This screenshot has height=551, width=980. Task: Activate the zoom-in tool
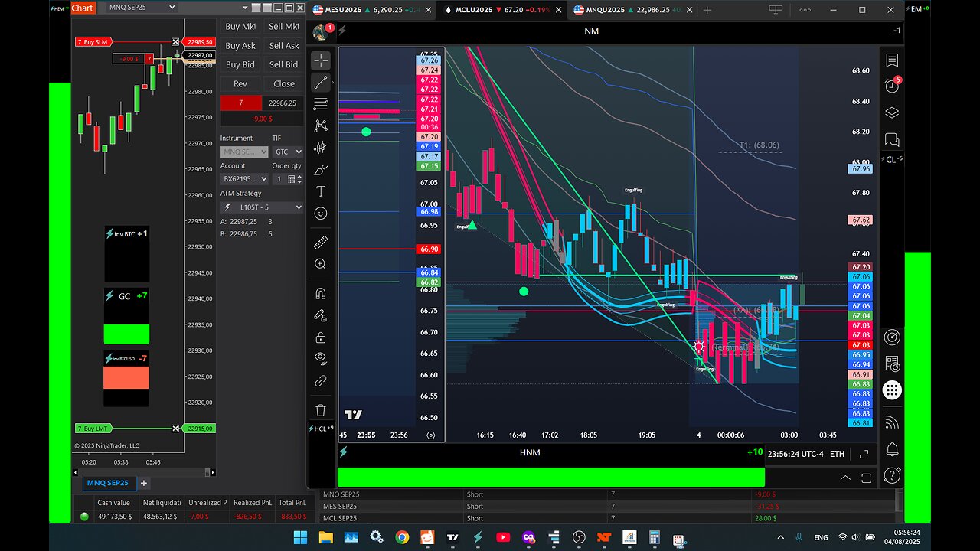pos(321,264)
